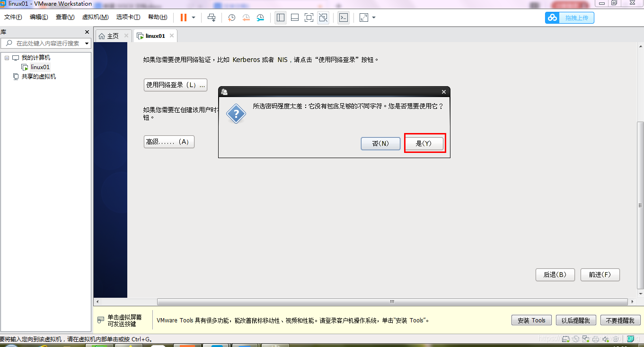The height and width of the screenshot is (347, 644).
Task: Click the hard disk status icon
Action: pyautogui.click(x=566, y=339)
